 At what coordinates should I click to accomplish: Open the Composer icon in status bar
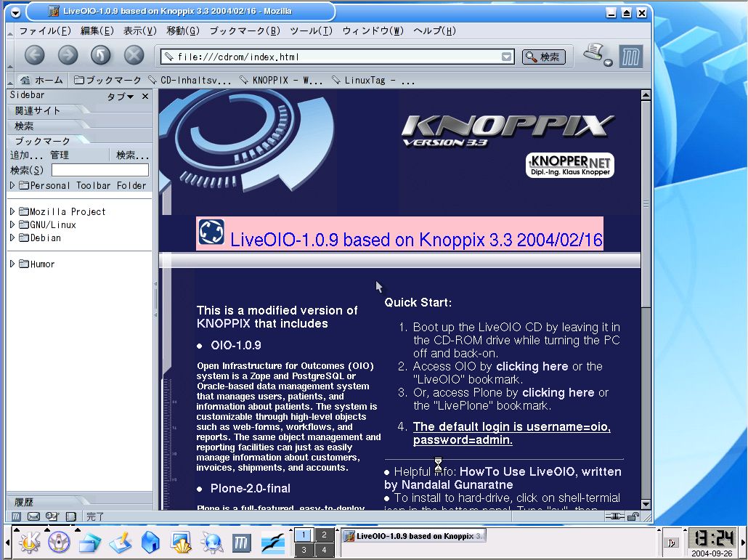click(x=52, y=516)
